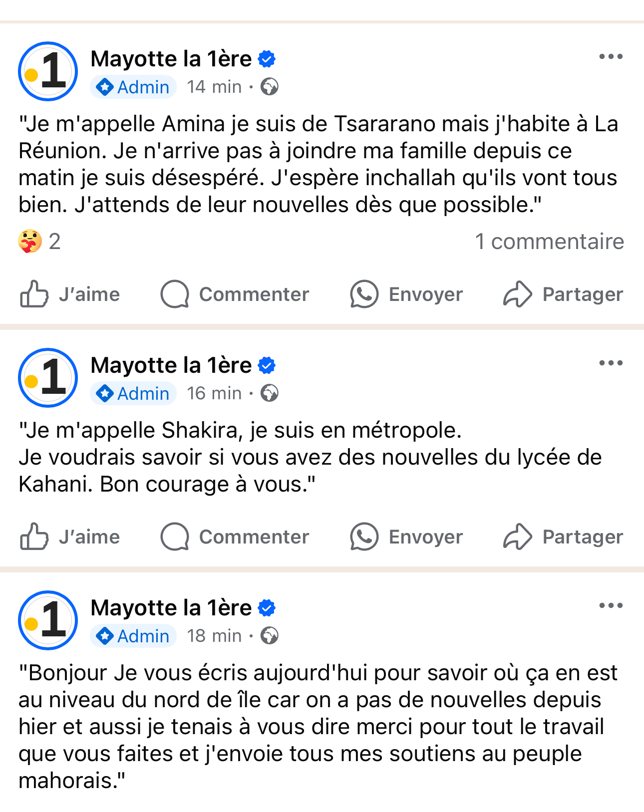Tap Mayotte la 1ère avatar on 18 min post
This screenshot has width=644, height=812.
pos(48,620)
